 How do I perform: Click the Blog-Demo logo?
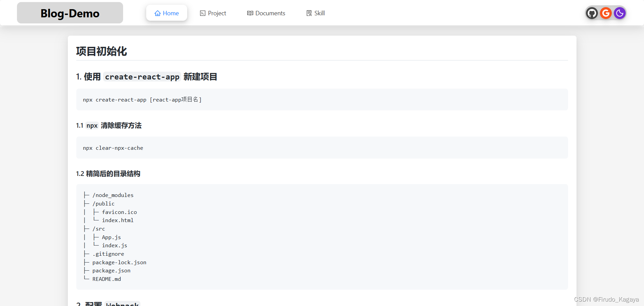pyautogui.click(x=70, y=13)
